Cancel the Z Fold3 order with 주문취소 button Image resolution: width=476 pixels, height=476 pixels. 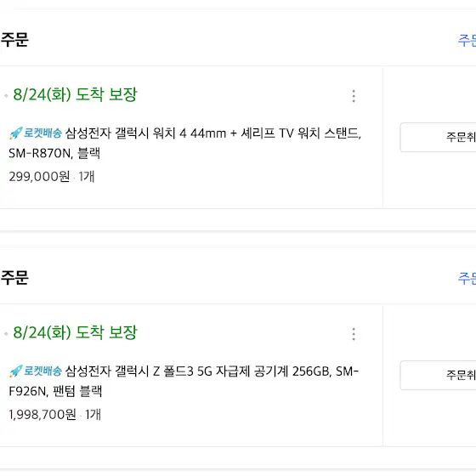(x=438, y=375)
